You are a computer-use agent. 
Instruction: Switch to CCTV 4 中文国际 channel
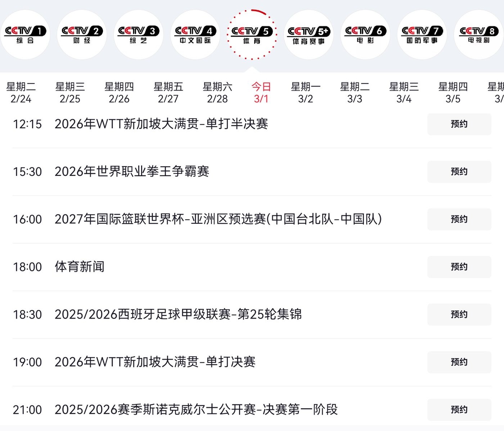coord(195,35)
